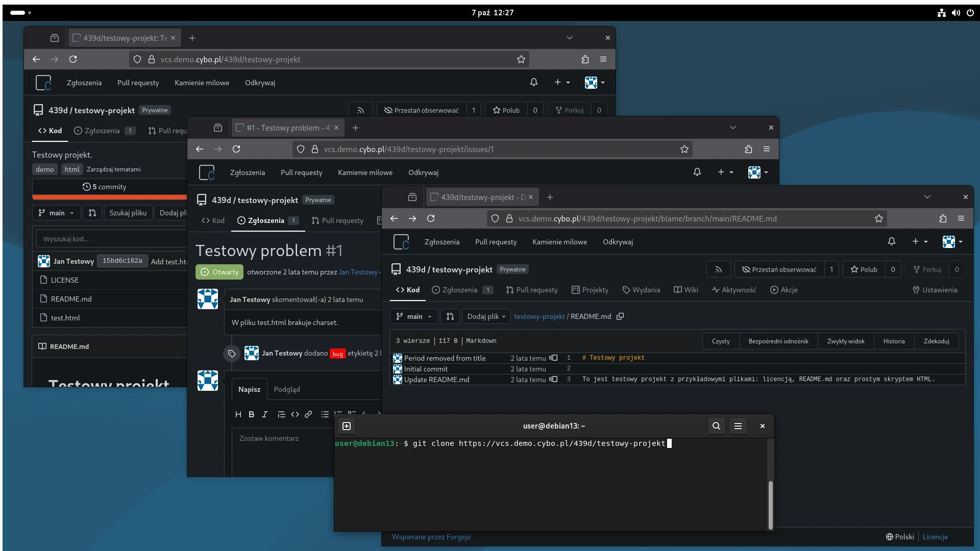Click the notifications bell in README blame window
Viewport: 980px width, 551px height.
[x=891, y=242]
